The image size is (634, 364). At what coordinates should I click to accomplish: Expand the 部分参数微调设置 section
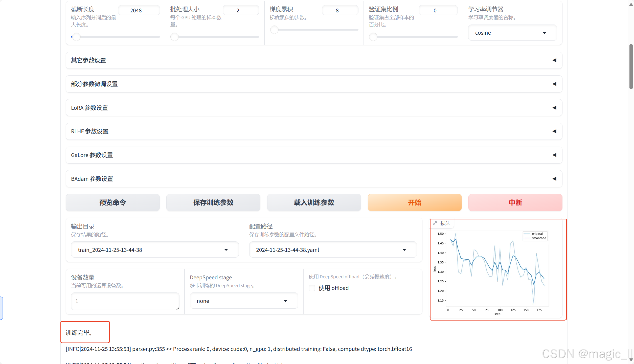314,84
